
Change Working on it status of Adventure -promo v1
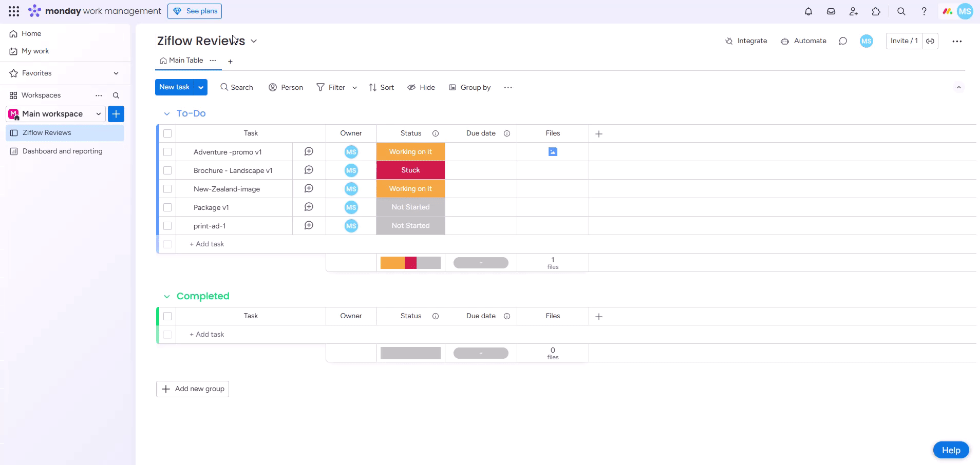(x=410, y=152)
